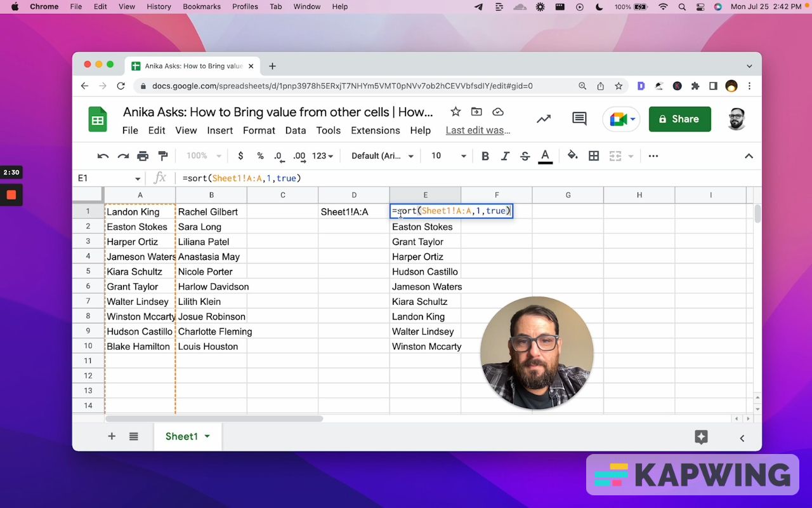
Task: Click the Redo arrow in toolbar
Action: click(123, 156)
